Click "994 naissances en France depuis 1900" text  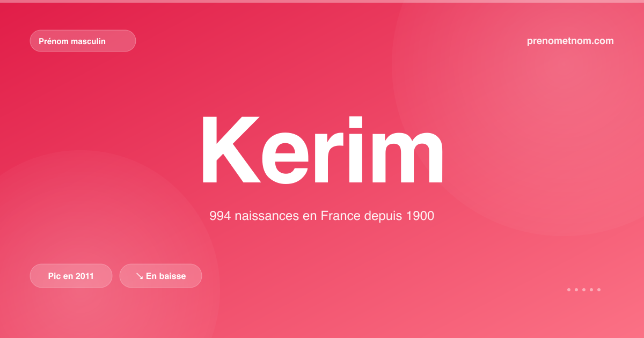(322, 216)
